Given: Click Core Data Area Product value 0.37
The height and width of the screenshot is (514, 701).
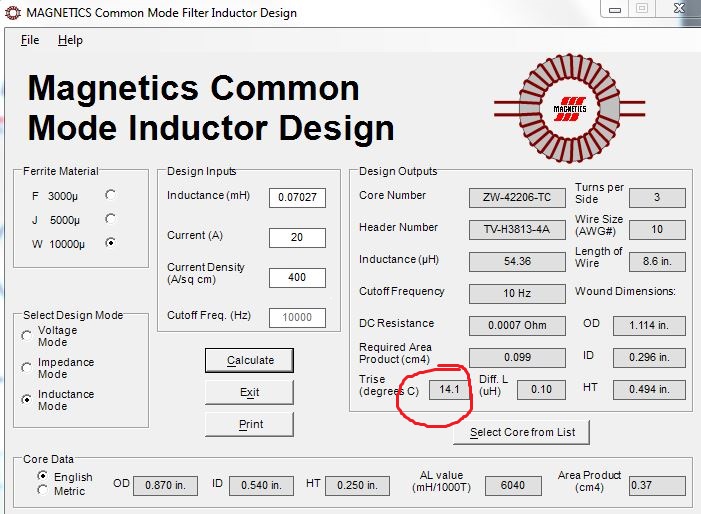Looking at the screenshot, I should pos(657,486).
